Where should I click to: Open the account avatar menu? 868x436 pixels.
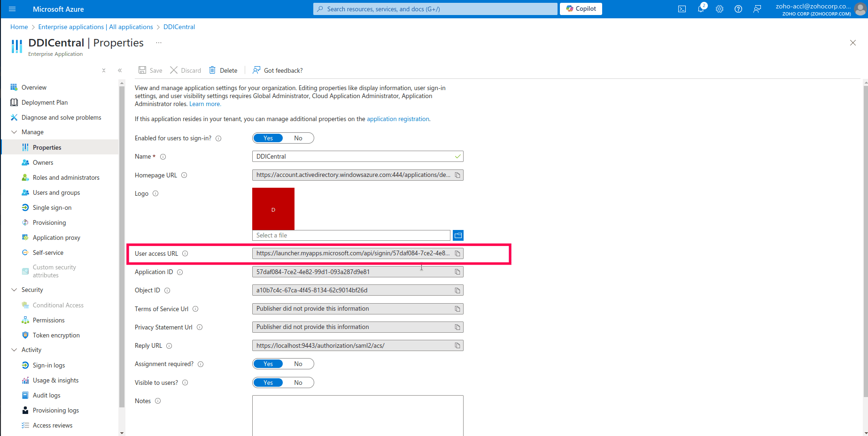pyautogui.click(x=860, y=9)
